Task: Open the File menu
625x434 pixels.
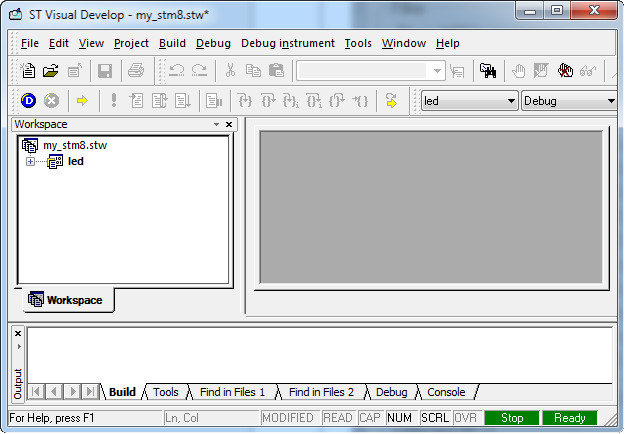Action: pos(30,43)
